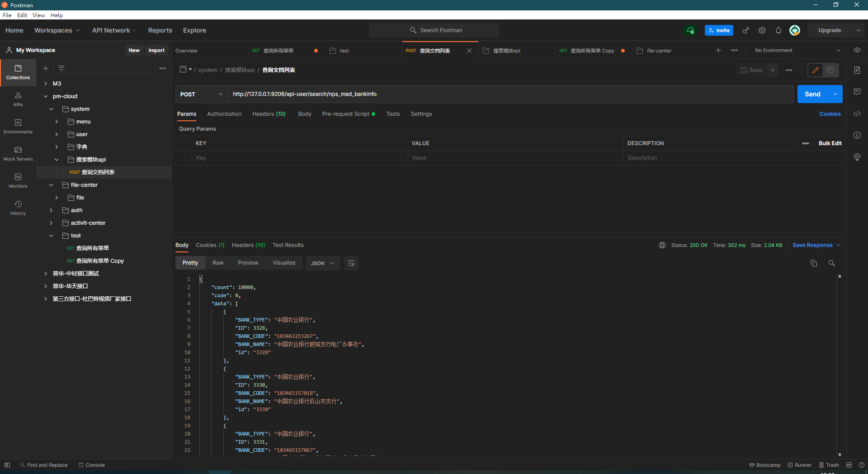Copy the response body with the copy icon
The image size is (868, 474).
pos(814,263)
